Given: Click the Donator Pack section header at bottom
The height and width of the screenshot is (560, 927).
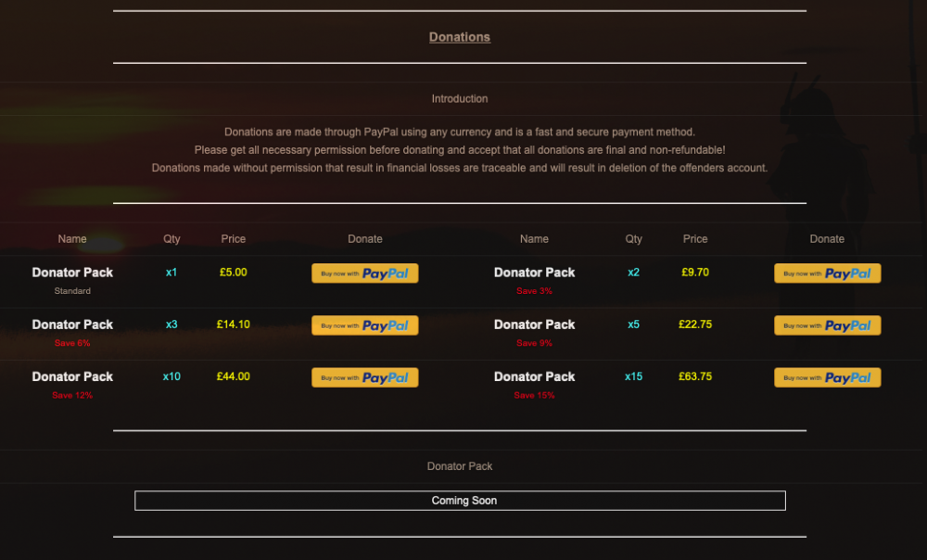Looking at the screenshot, I should [x=460, y=466].
